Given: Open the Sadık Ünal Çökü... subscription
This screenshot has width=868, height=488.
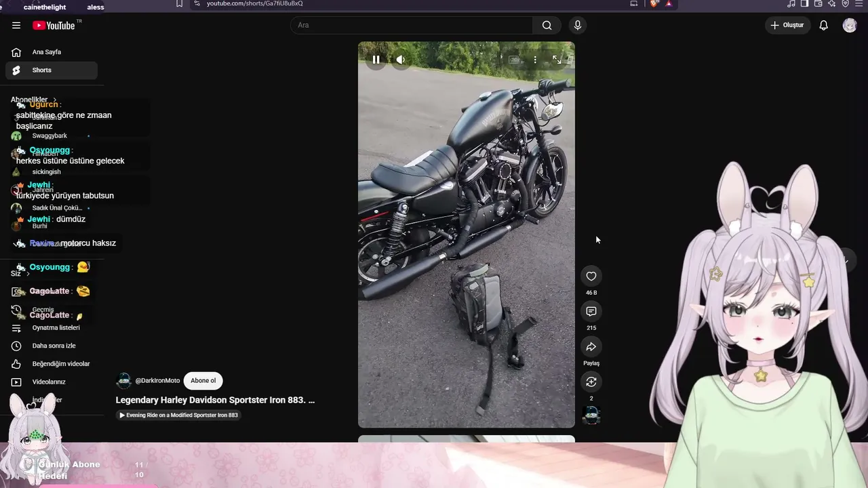Looking at the screenshot, I should pyautogui.click(x=52, y=208).
